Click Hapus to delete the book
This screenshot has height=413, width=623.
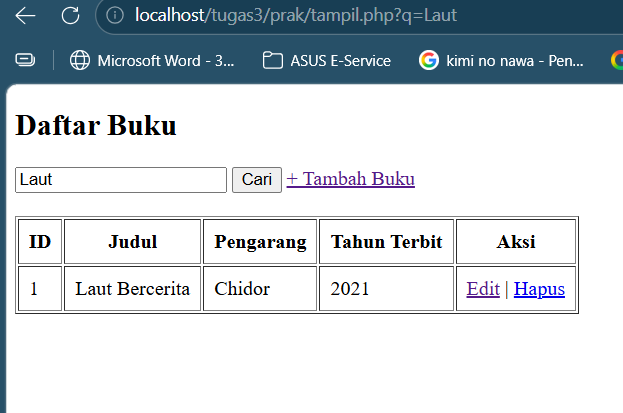(539, 289)
